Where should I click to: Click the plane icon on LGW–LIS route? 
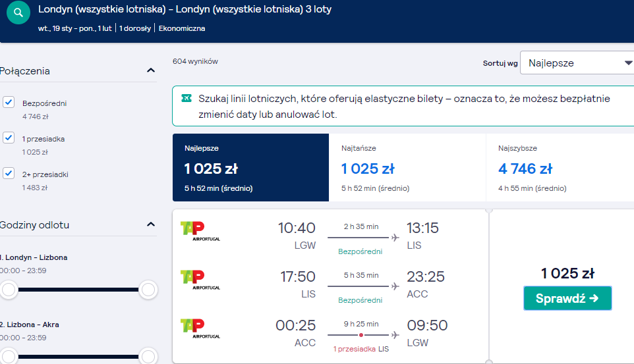click(395, 238)
